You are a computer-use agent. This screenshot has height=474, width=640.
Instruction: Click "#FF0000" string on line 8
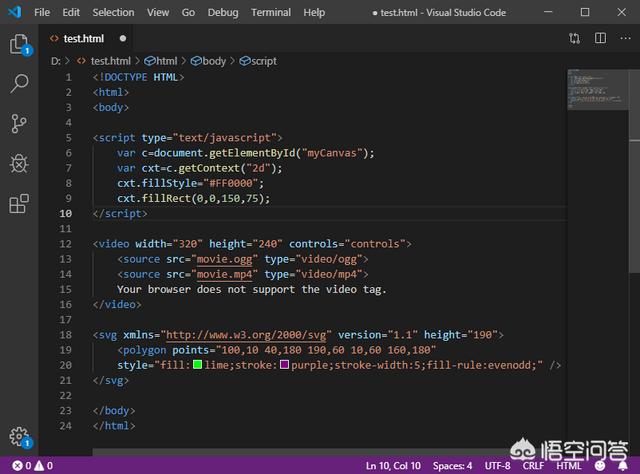point(231,183)
